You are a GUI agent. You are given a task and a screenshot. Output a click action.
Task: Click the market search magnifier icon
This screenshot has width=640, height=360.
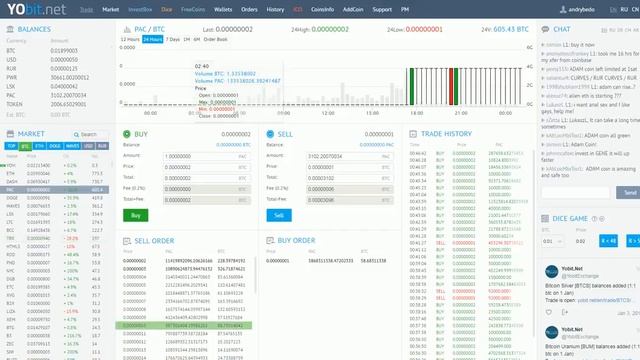(76, 134)
